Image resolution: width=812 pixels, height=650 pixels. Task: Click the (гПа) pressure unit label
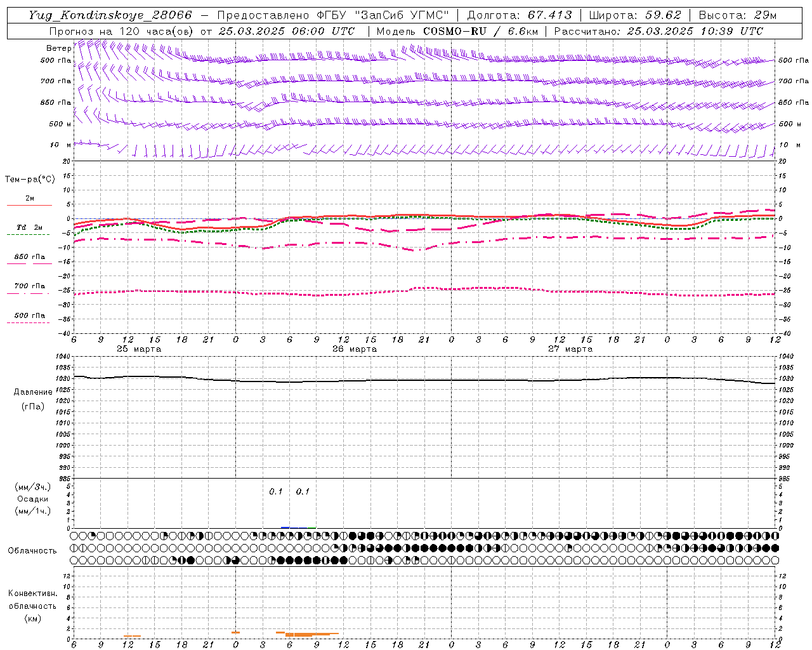point(32,407)
